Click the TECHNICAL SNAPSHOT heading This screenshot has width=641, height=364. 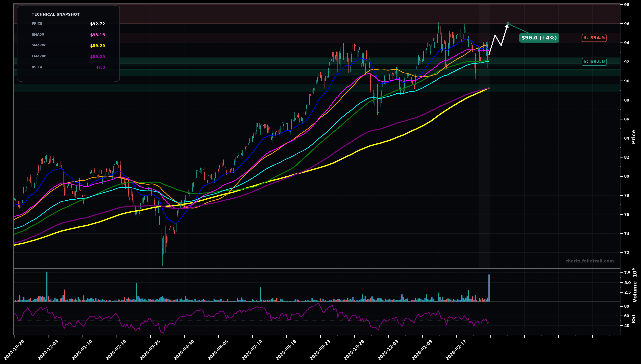56,14
